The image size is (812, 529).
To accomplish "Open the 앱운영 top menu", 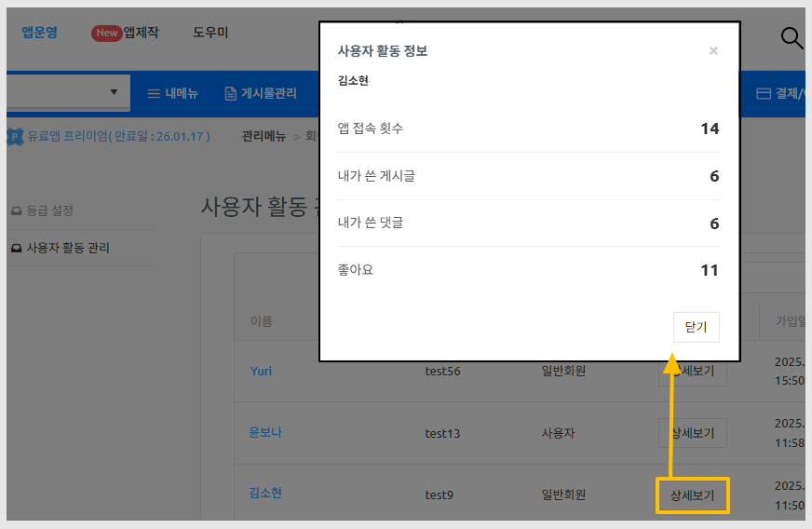I will click(39, 33).
